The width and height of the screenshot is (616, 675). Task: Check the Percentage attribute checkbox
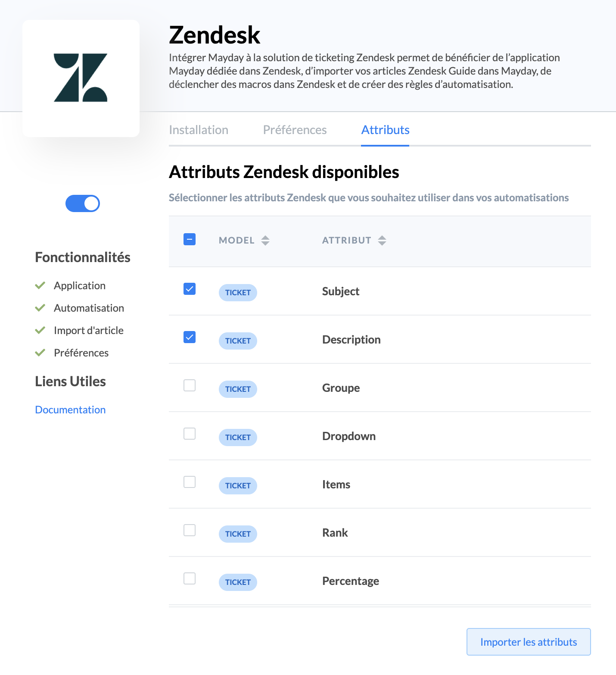(190, 578)
